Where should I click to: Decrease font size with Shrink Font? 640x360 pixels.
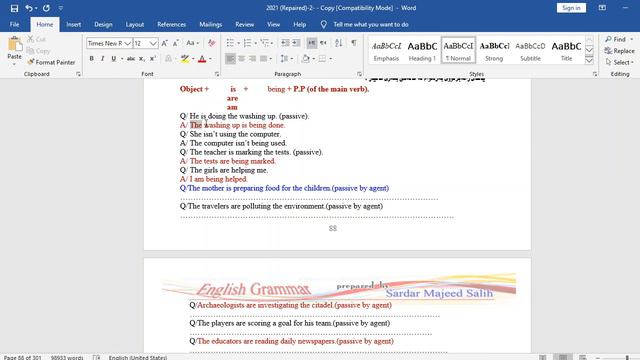pyautogui.click(x=176, y=43)
